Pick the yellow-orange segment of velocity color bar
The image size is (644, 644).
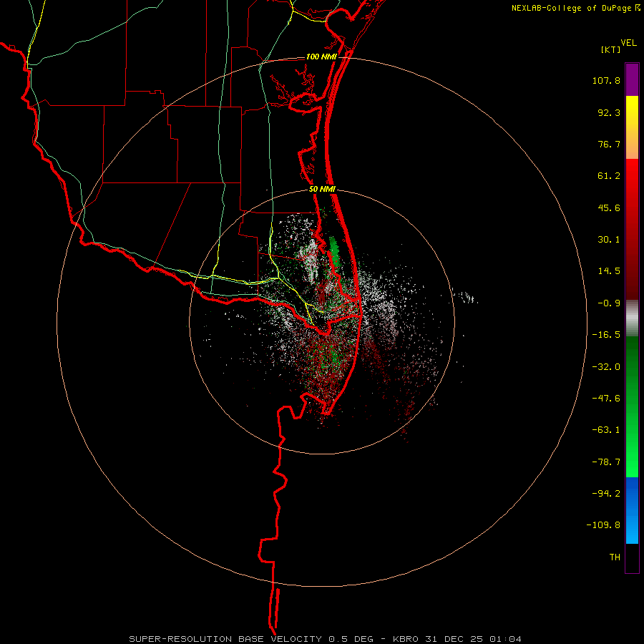[x=632, y=127]
